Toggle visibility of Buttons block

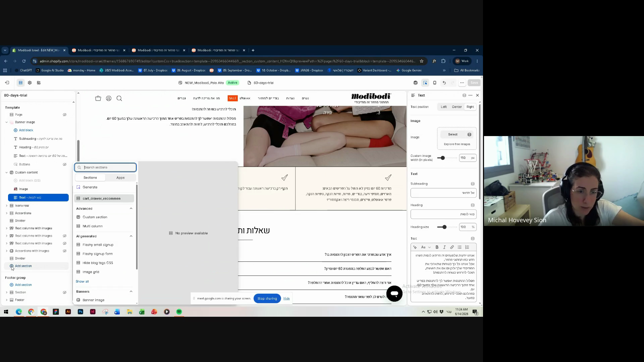click(64, 165)
